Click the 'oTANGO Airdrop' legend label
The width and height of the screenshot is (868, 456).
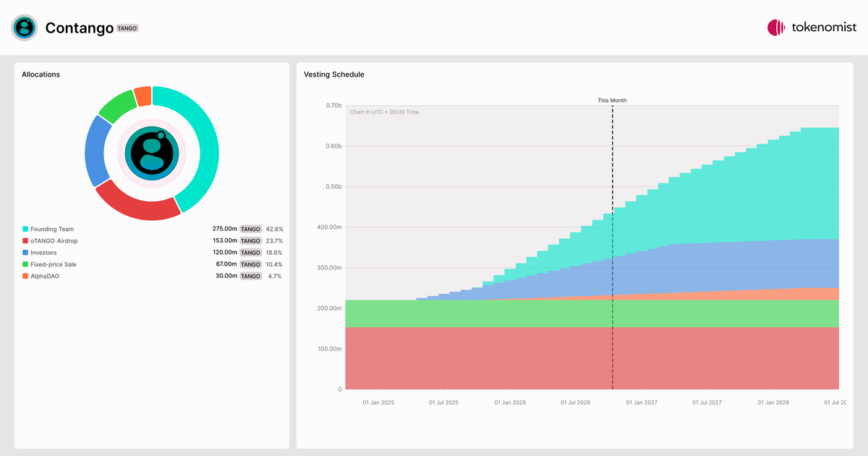point(54,240)
